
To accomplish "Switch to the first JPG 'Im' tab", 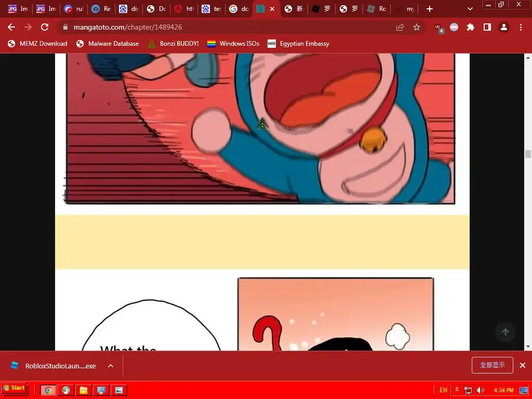I will [18, 9].
